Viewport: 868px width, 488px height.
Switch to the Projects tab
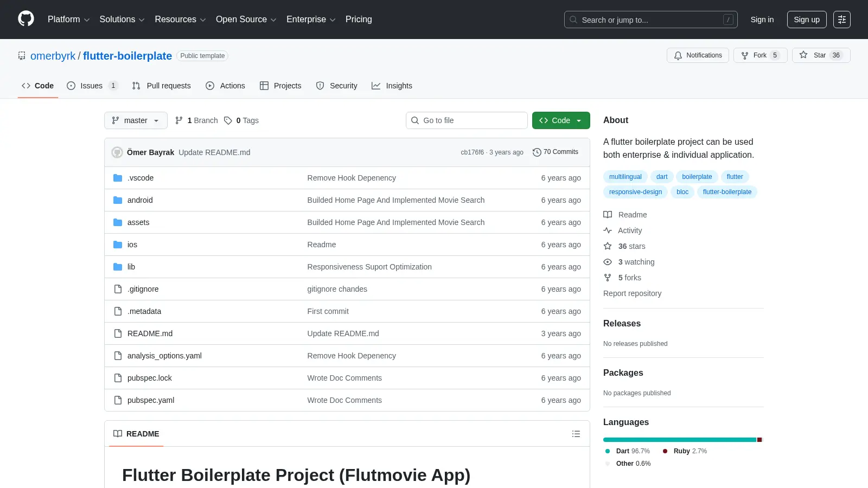tap(280, 86)
